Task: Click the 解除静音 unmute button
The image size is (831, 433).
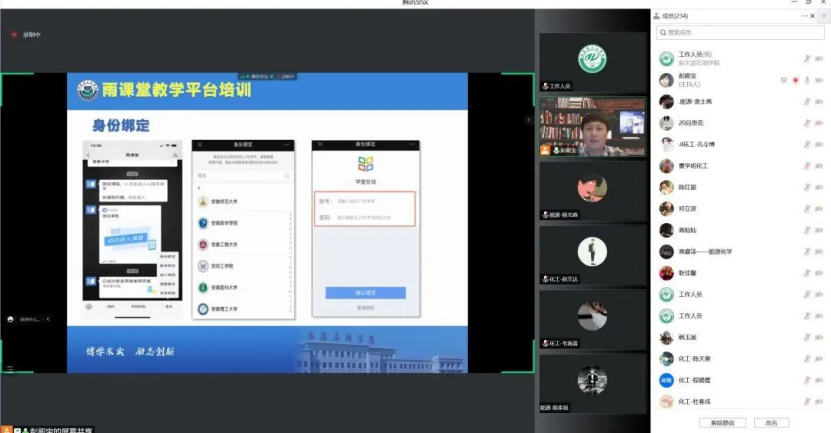Action: tap(722, 422)
